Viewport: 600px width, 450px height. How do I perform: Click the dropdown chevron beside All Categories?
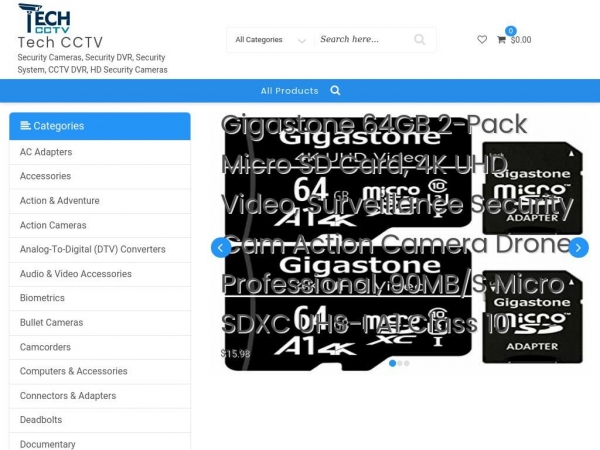tap(302, 41)
